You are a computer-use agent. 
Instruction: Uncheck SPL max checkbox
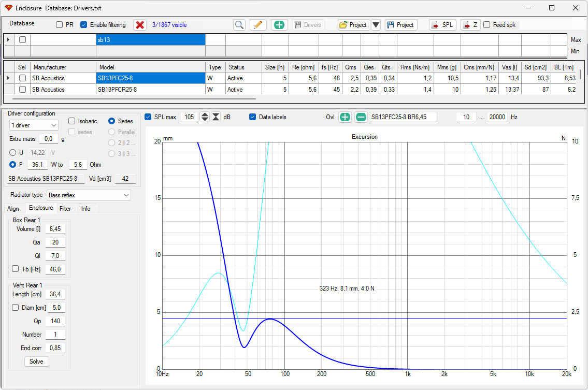(148, 117)
